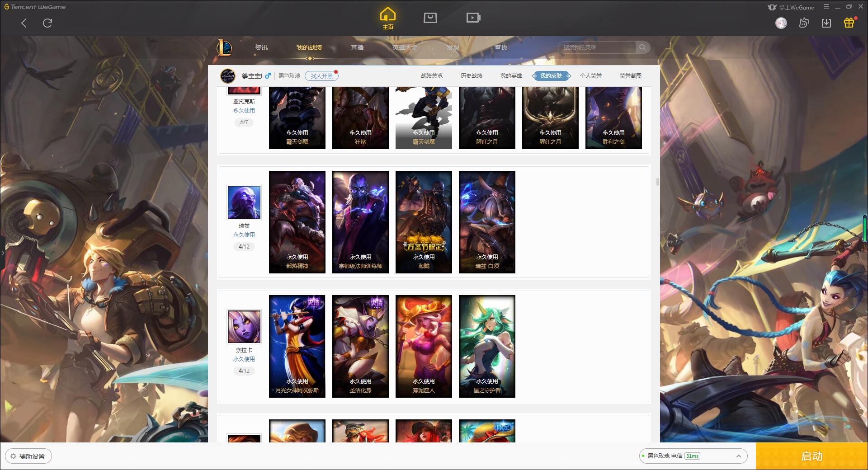The height and width of the screenshot is (470, 868).
Task: Switch to 个人荣誉 sub-tab
Action: (591, 76)
